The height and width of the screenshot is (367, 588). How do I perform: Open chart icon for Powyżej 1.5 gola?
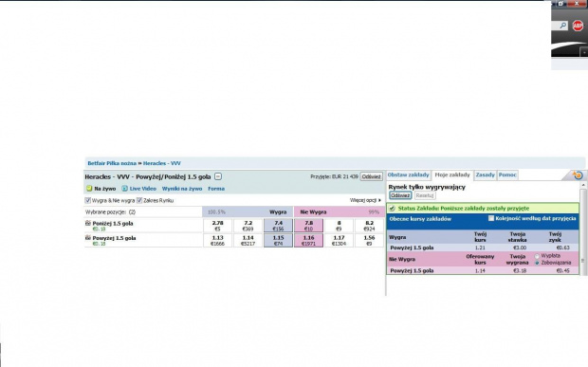(88, 238)
